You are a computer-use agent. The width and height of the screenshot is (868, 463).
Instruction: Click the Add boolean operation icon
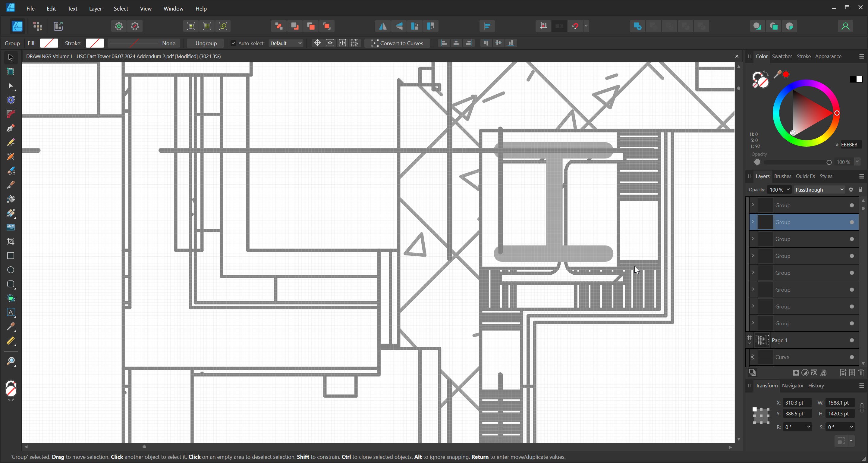coord(637,26)
